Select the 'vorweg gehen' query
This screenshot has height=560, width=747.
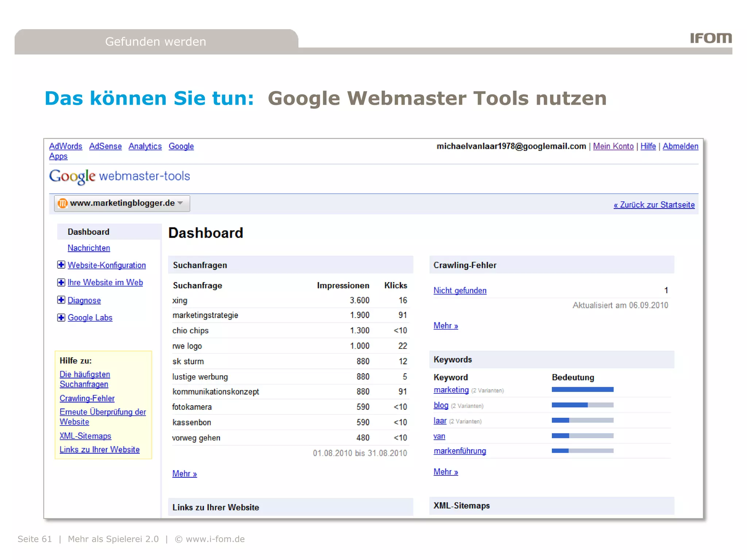(290, 437)
